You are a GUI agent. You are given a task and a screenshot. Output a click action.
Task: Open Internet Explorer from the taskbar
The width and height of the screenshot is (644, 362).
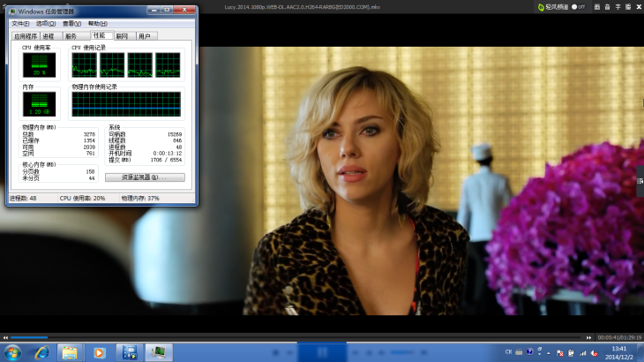(41, 352)
